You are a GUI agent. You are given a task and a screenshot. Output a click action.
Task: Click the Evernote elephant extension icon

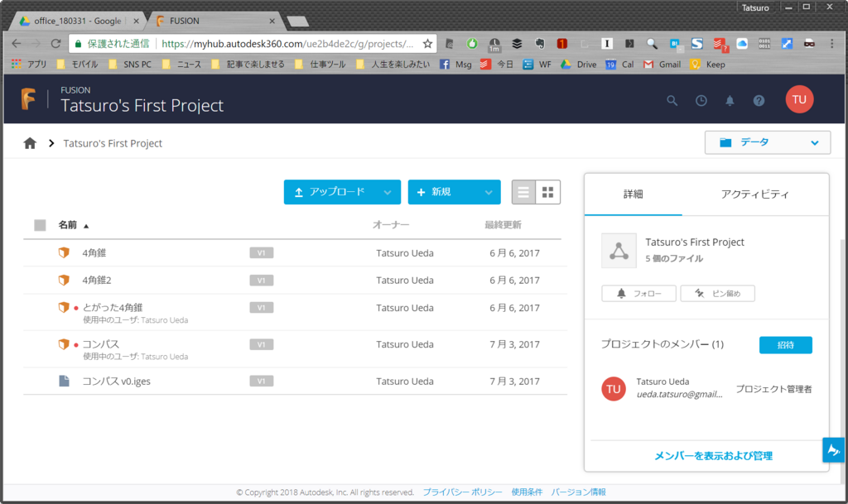[539, 44]
